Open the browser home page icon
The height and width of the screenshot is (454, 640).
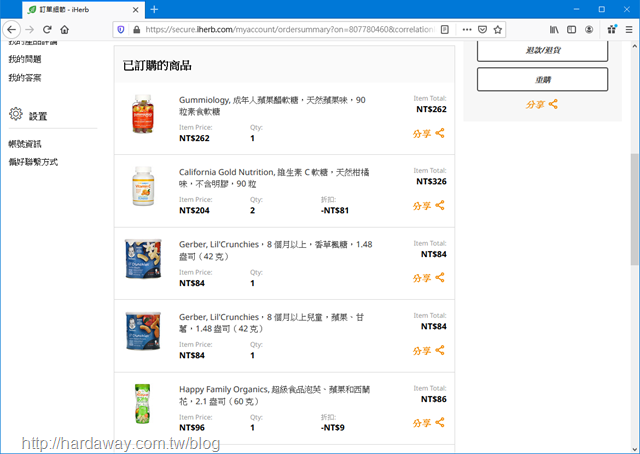[x=64, y=29]
